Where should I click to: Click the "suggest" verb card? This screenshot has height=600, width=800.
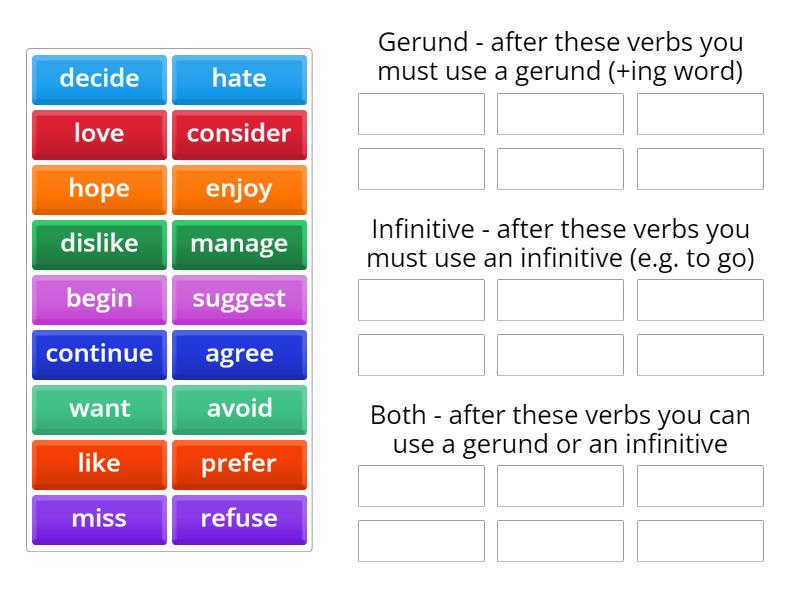click(x=239, y=299)
